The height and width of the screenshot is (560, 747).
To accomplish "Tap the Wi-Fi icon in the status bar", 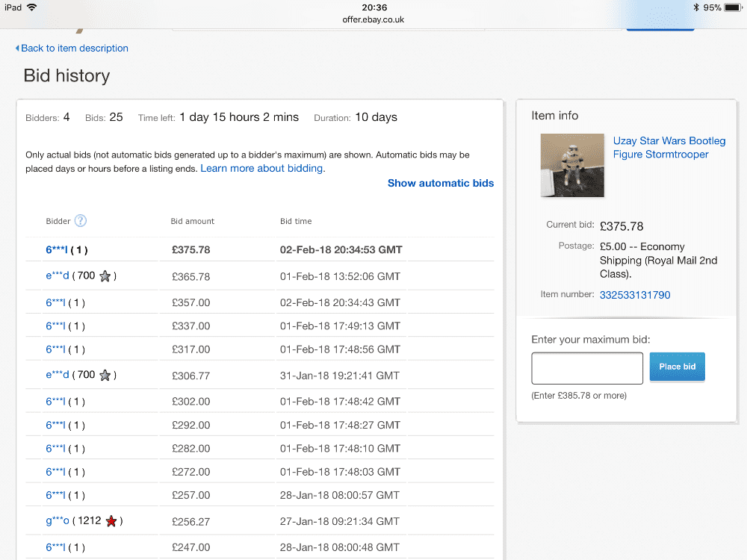I will click(x=31, y=7).
